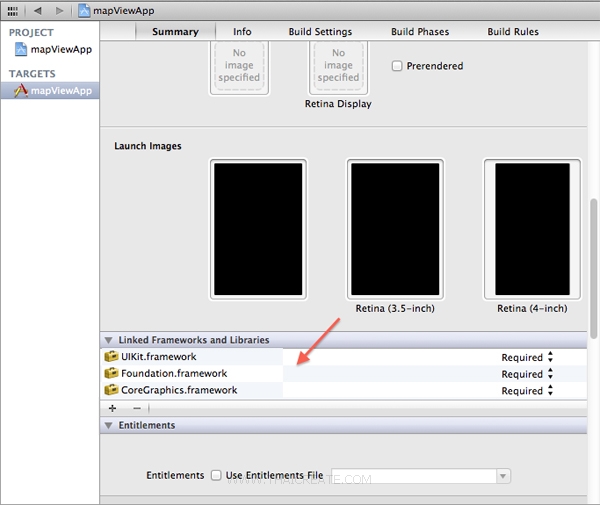Click the vertical scrollbar thumb
Image resolution: width=600 pixels, height=505 pixels.
pos(593,269)
